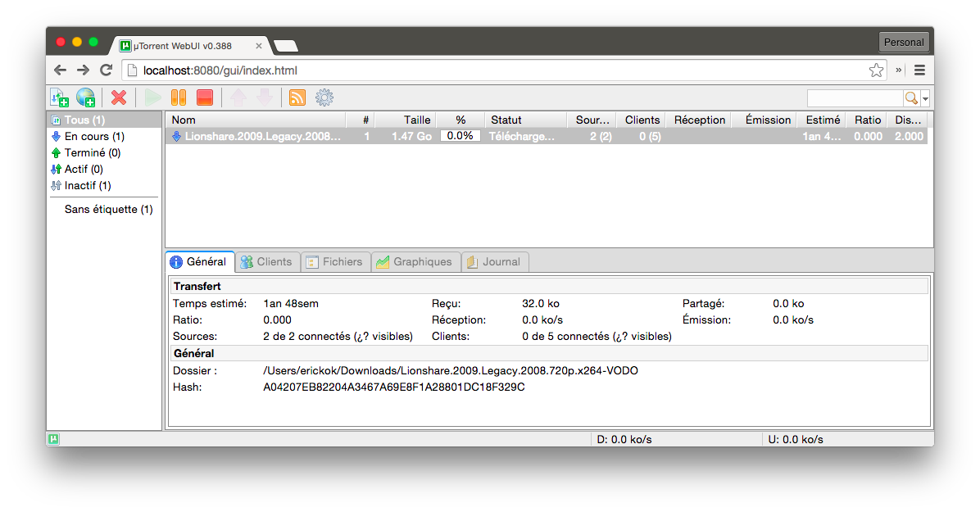Viewport: 980px width, 512px height.
Task: Click the toolbar search input field
Action: pyautogui.click(x=855, y=98)
